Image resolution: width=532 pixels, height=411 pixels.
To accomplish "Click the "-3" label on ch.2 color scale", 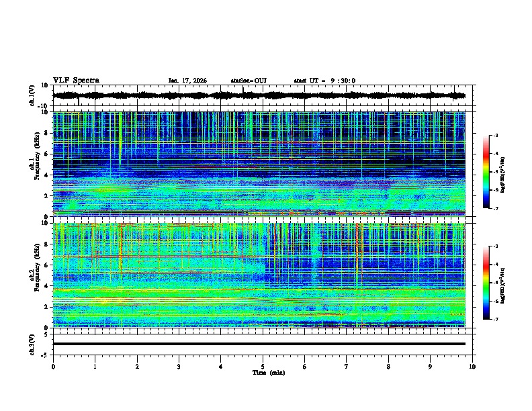I will 496,246.
